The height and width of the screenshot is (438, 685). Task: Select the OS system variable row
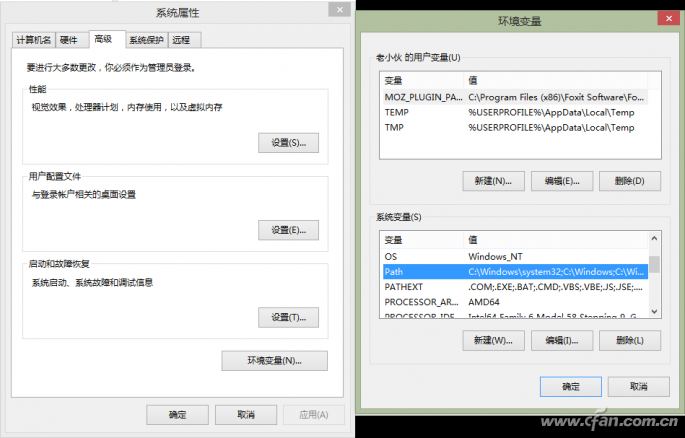(x=515, y=256)
